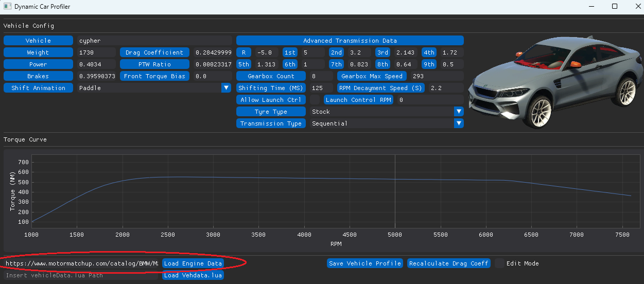Click the torque curve at 5000 RPM
The height and width of the screenshot is (284, 644).
point(395,180)
